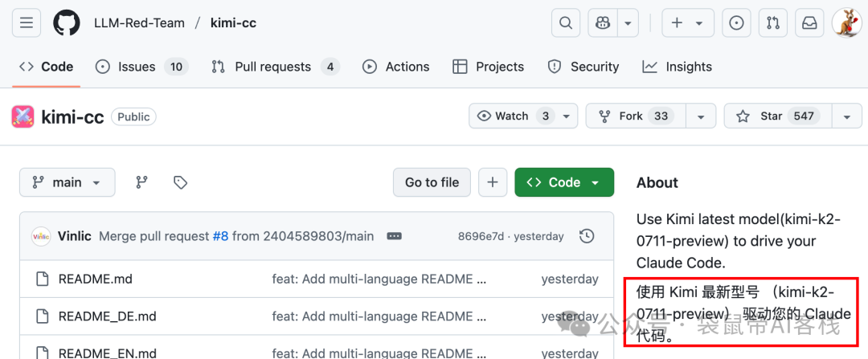Switch to the Actions tab
Viewport: 868px width, 359px height.
point(395,67)
